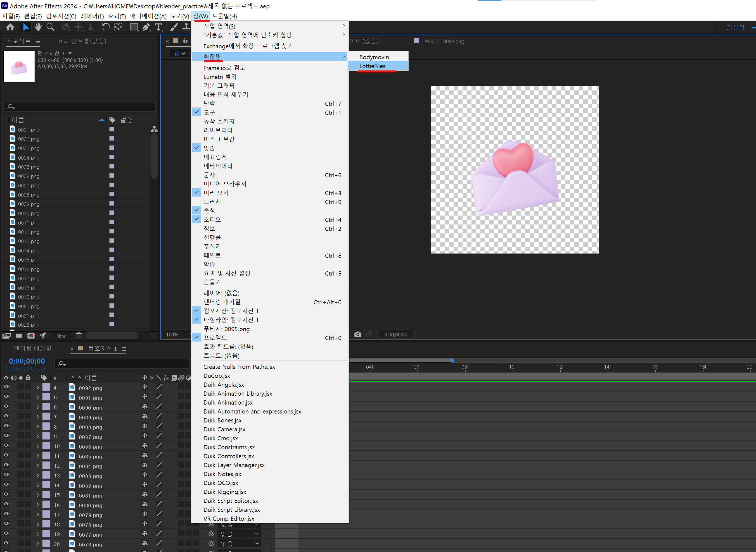Open Duik Animation.jsx script panel
756x552 pixels.
coord(228,403)
